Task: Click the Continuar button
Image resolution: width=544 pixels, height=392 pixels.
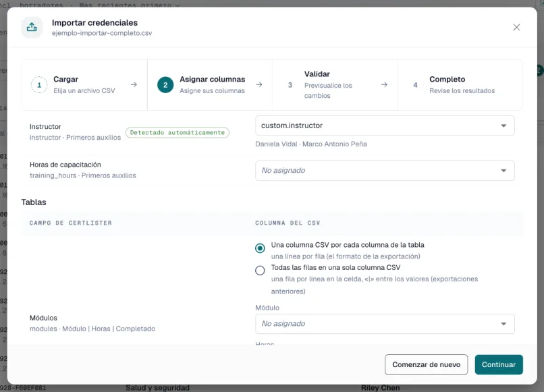Action: pos(499,364)
